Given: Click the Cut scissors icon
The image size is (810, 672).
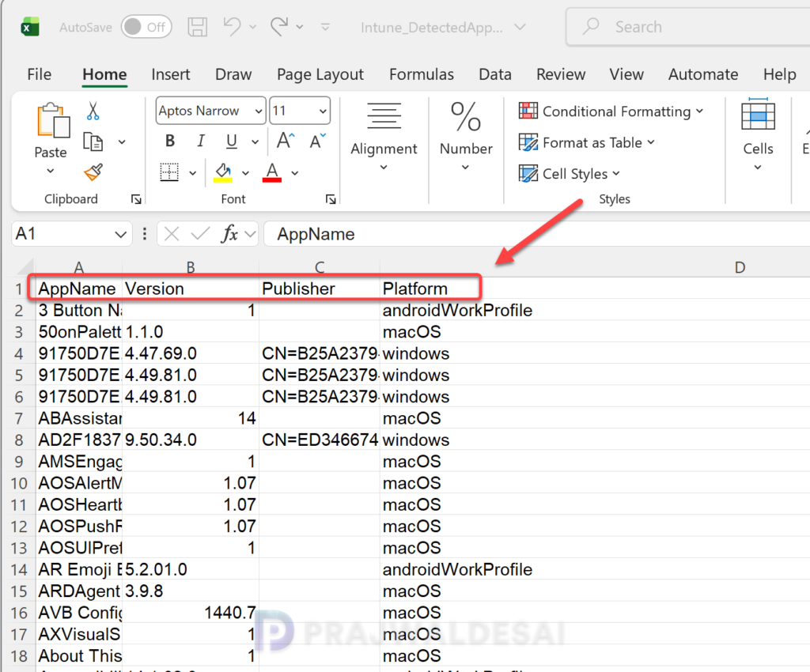Looking at the screenshot, I should (x=93, y=111).
